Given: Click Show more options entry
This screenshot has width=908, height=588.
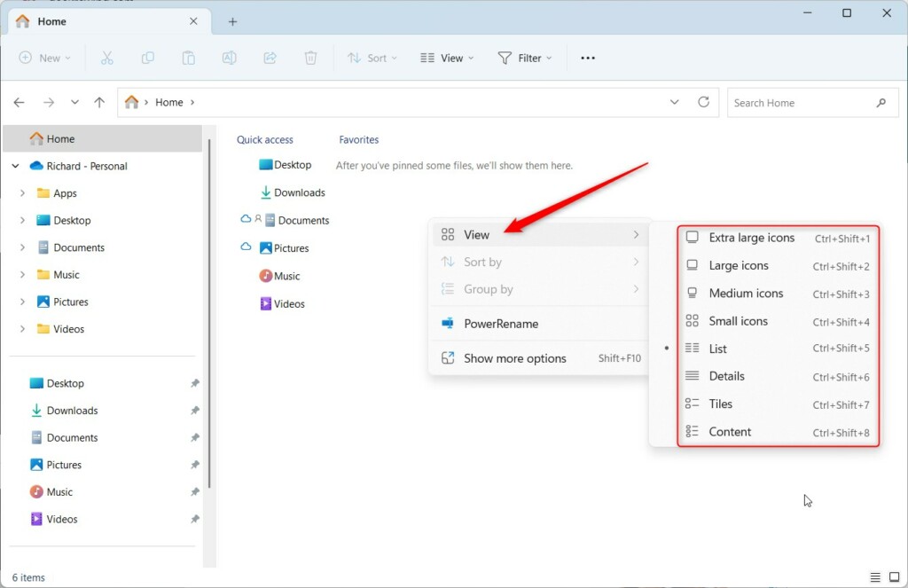Looking at the screenshot, I should [x=540, y=358].
